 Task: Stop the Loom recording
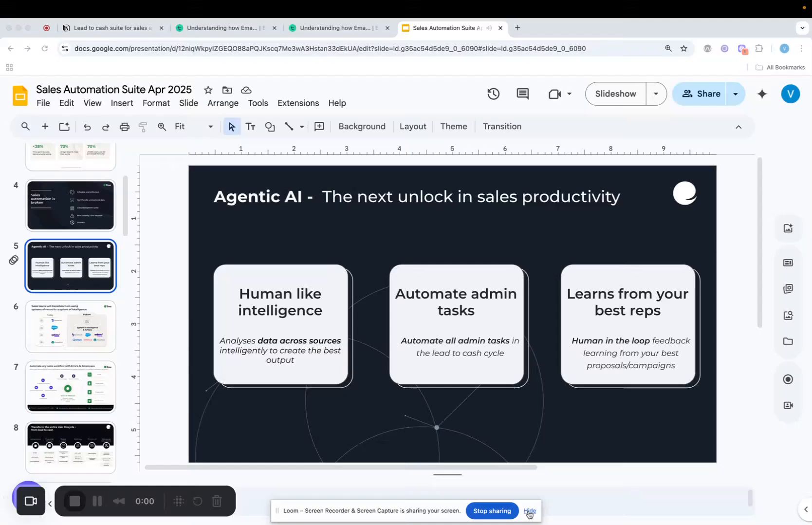click(74, 501)
